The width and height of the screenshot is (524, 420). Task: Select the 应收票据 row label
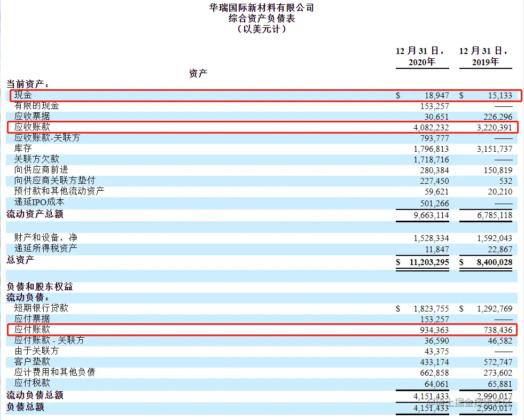(32, 116)
